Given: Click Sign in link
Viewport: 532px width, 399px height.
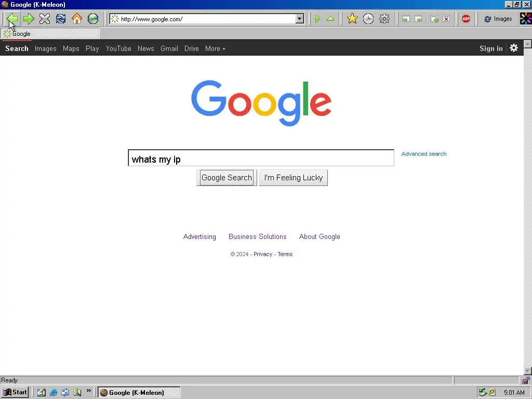Looking at the screenshot, I should [x=491, y=48].
